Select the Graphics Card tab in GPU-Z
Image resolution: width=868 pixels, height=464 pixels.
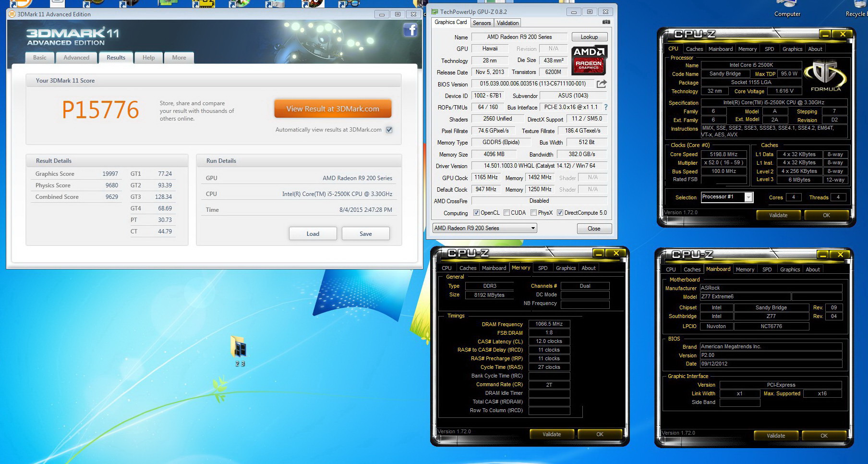pos(450,22)
